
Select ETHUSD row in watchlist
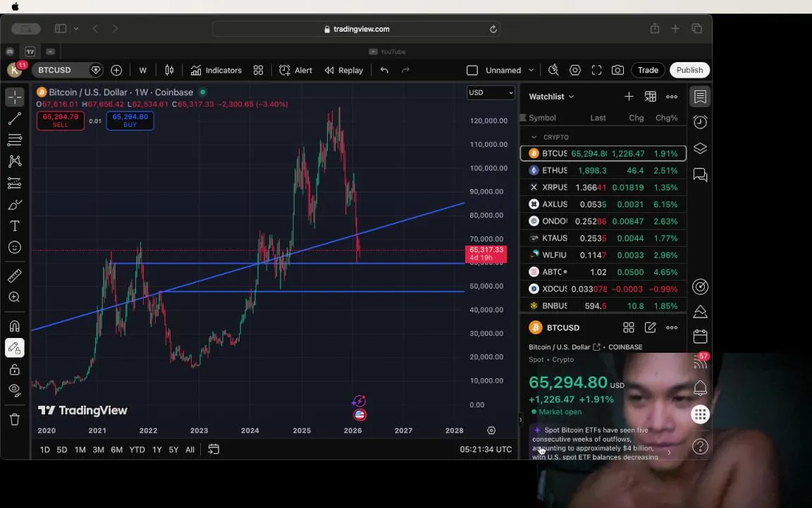click(603, 171)
